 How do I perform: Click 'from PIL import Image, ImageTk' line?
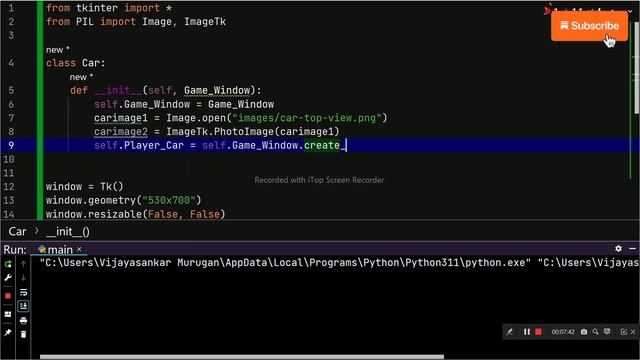pyautogui.click(x=136, y=22)
